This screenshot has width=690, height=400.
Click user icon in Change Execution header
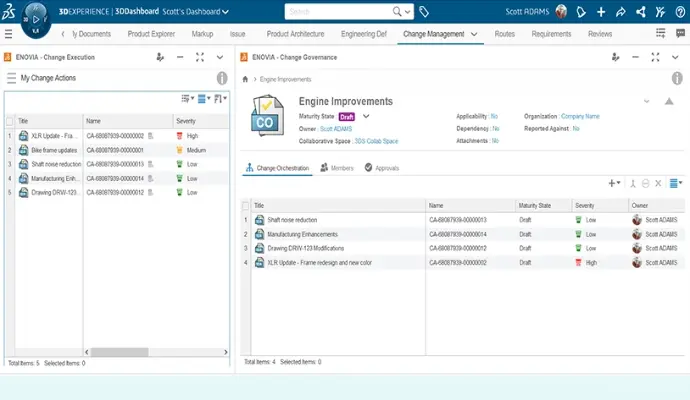pyautogui.click(x=160, y=57)
